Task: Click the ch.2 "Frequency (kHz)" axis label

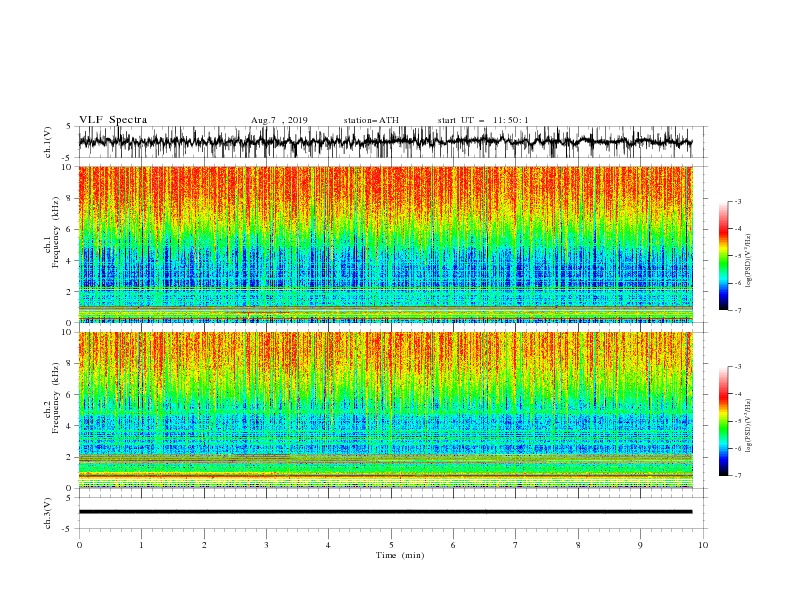Action: click(x=55, y=398)
